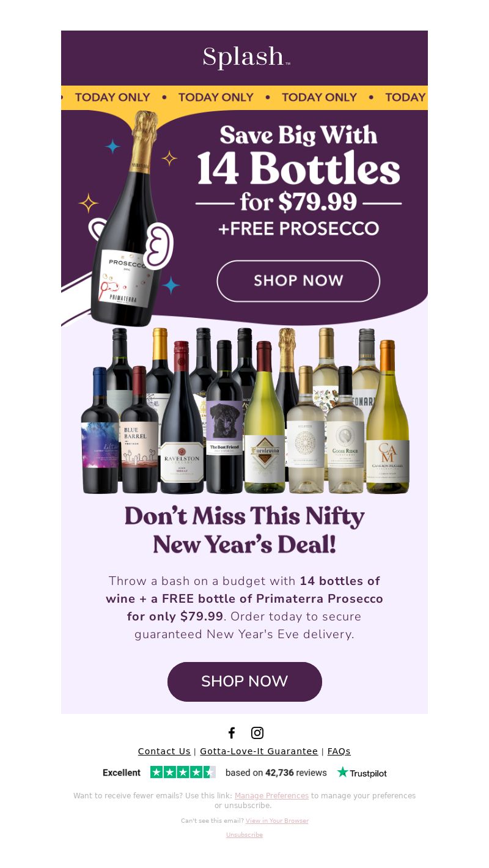The height and width of the screenshot is (868, 489).
Task: Click The Best Friend wine bottle
Action: (224, 417)
